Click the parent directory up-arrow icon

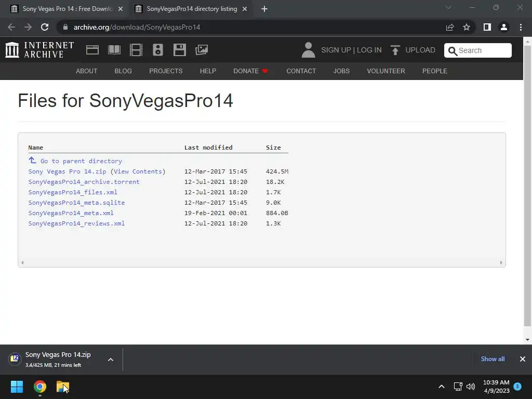point(32,160)
